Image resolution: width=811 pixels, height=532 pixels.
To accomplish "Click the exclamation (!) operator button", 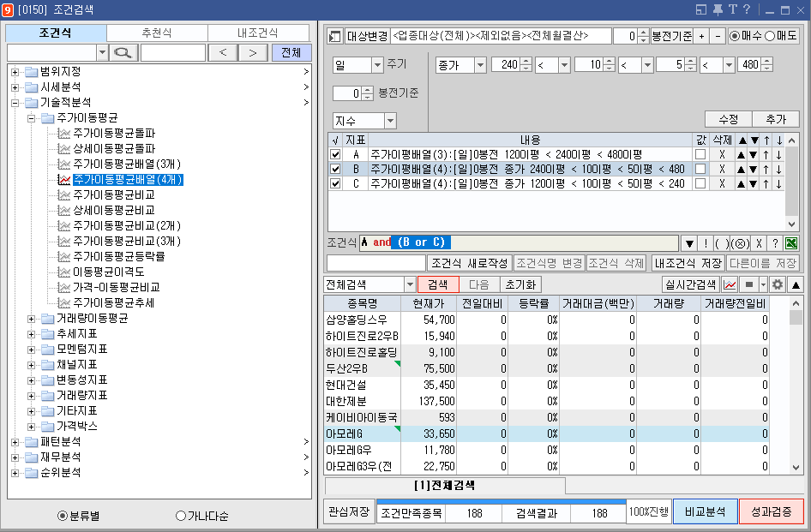I will pos(706,243).
